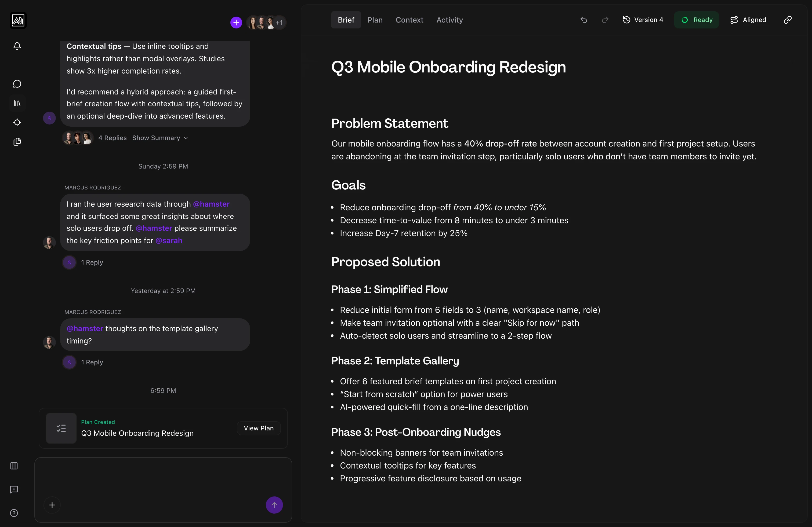Screen dimensions: 812x527
Task: Click the purple add collaborator button
Action: (236, 22)
